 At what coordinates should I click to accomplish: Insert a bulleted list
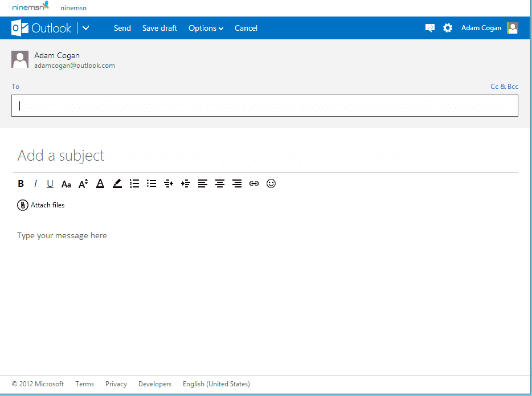click(152, 183)
